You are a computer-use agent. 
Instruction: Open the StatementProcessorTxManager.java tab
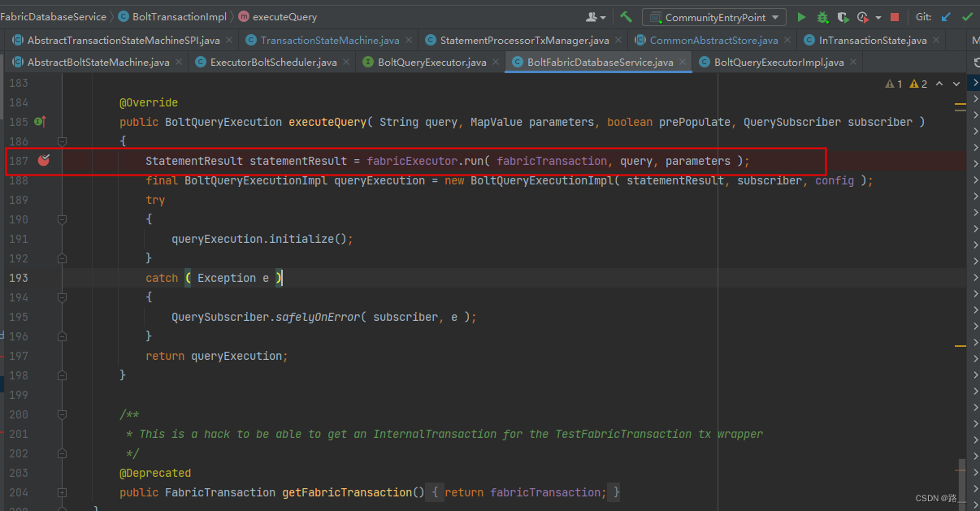click(524, 40)
